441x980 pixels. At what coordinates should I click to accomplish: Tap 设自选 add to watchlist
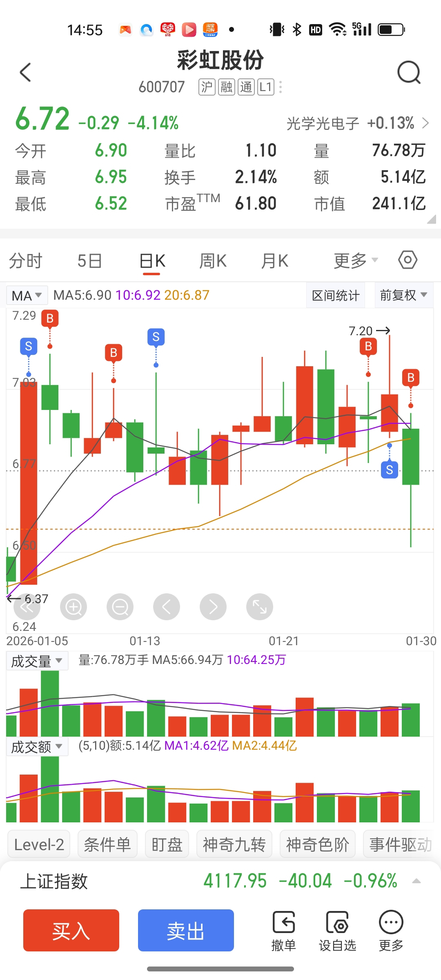pos(337,932)
